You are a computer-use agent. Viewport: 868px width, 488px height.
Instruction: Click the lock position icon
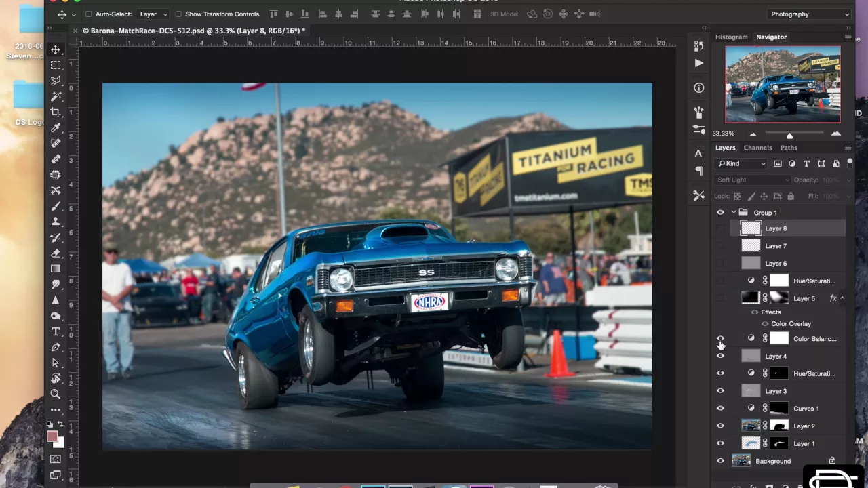(764, 197)
